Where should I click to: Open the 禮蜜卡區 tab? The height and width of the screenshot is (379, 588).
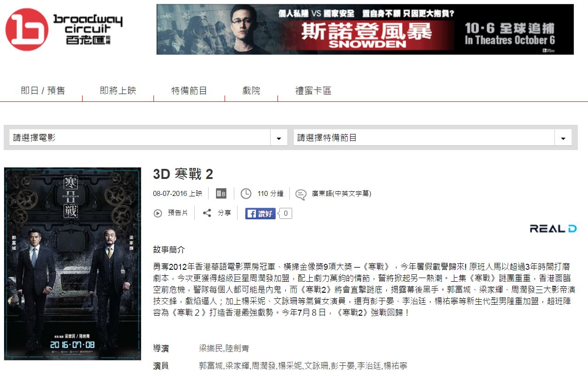click(313, 91)
